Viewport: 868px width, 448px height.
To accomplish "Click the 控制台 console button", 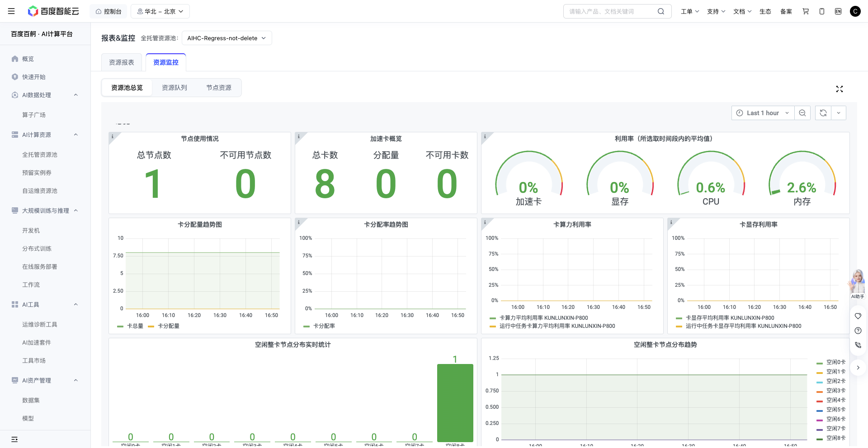I will coord(108,11).
